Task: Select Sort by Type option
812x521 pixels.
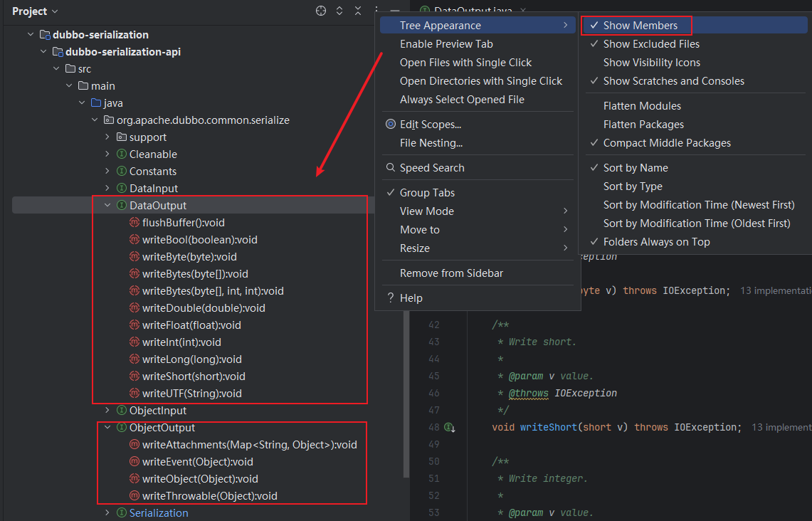Action: click(633, 186)
